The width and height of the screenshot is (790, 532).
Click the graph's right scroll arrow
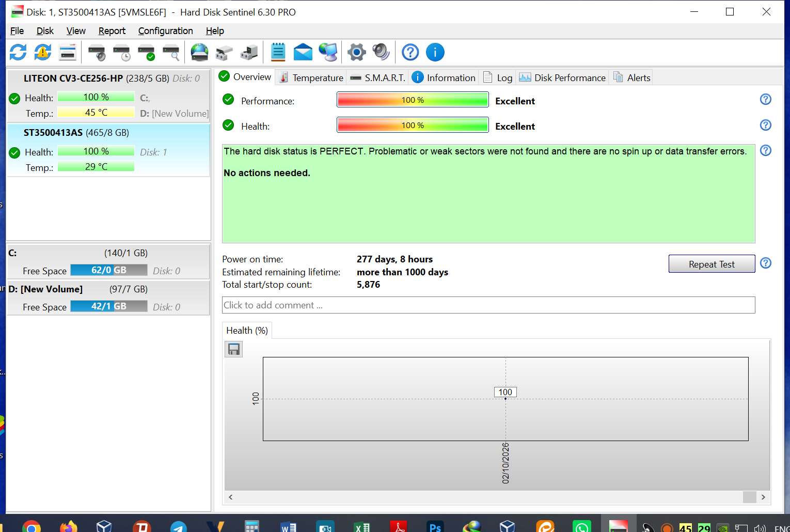[763, 497]
